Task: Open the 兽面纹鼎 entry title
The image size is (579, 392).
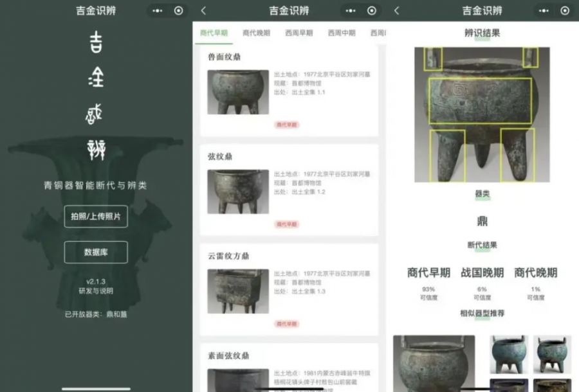Action: pos(224,57)
